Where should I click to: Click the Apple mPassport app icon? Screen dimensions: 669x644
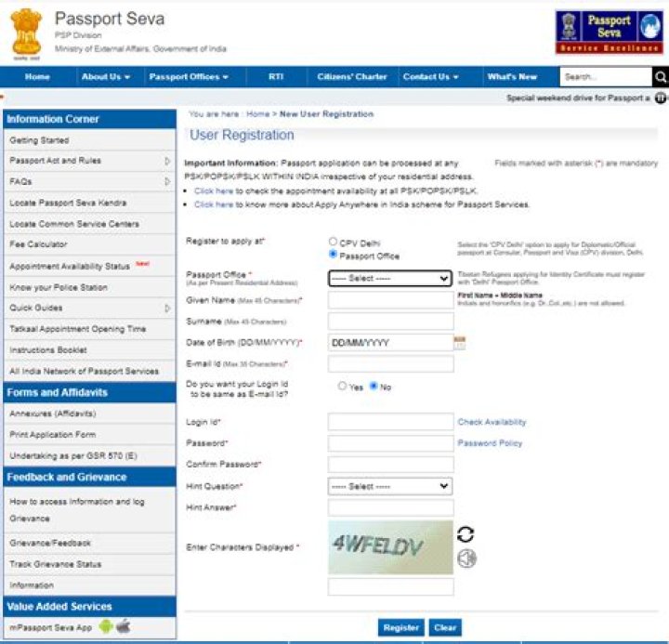coord(124,626)
